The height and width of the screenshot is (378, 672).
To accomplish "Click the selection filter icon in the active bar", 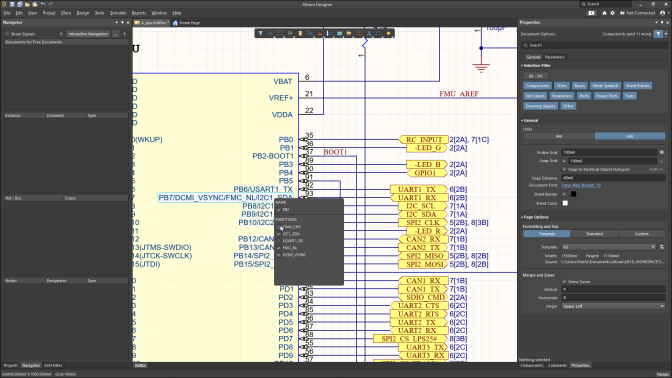I will click(x=260, y=33).
